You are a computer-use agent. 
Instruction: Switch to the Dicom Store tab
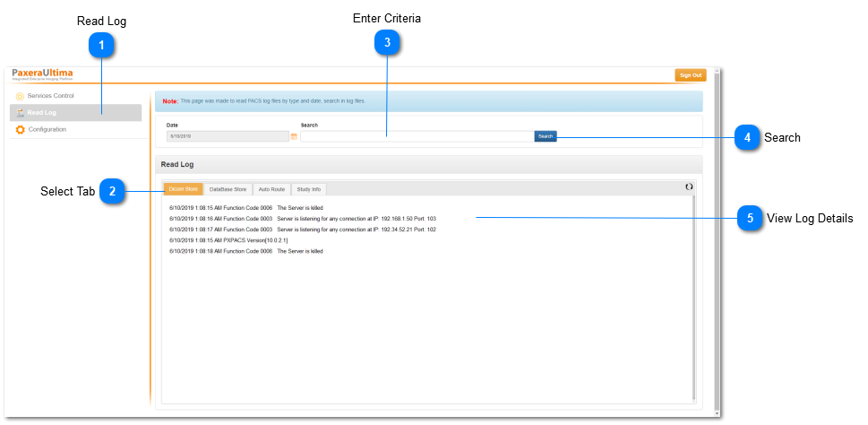[x=183, y=189]
